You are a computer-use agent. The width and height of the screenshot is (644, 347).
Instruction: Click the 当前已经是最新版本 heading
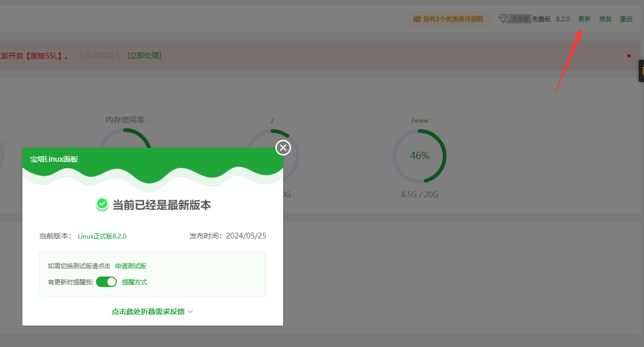[x=162, y=205]
